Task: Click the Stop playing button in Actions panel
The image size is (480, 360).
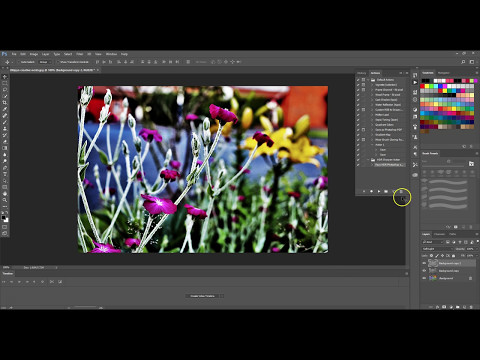Action: pyautogui.click(x=364, y=191)
